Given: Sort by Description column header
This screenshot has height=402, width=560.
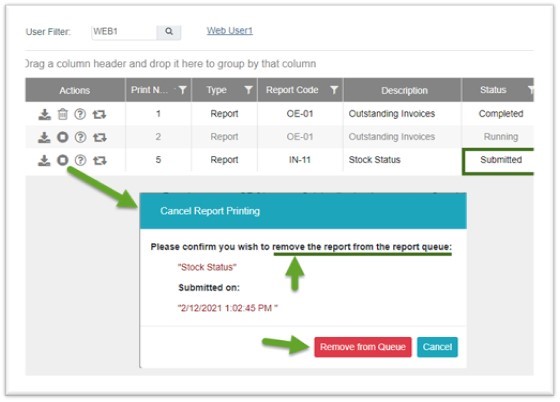Looking at the screenshot, I should pyautogui.click(x=404, y=90).
